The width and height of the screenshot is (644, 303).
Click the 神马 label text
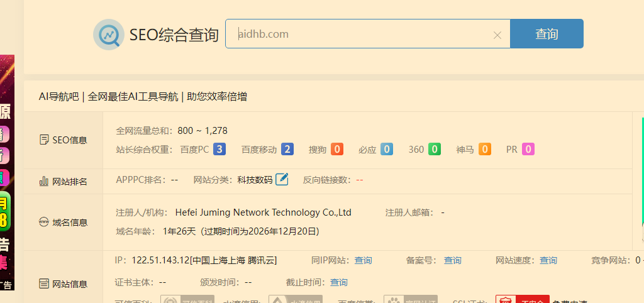[465, 150]
